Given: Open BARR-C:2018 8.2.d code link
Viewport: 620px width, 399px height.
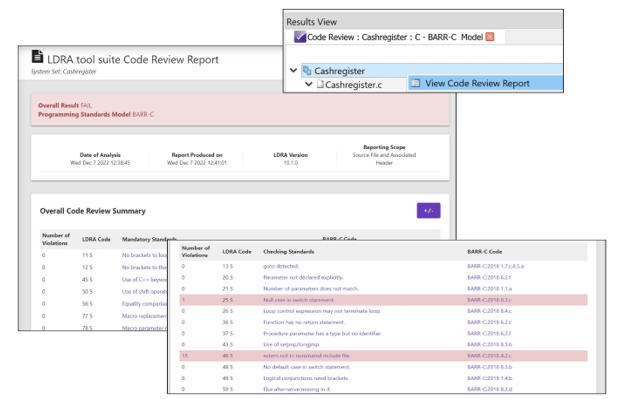Looking at the screenshot, I should [490, 389].
